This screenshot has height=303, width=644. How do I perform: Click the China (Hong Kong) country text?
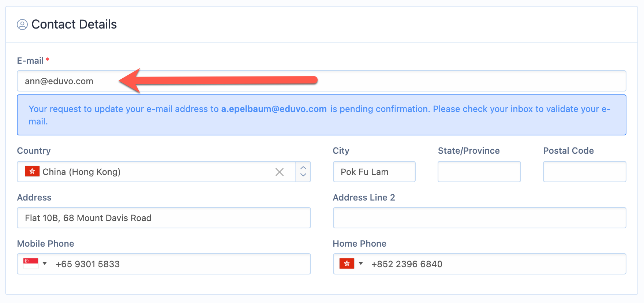82,172
